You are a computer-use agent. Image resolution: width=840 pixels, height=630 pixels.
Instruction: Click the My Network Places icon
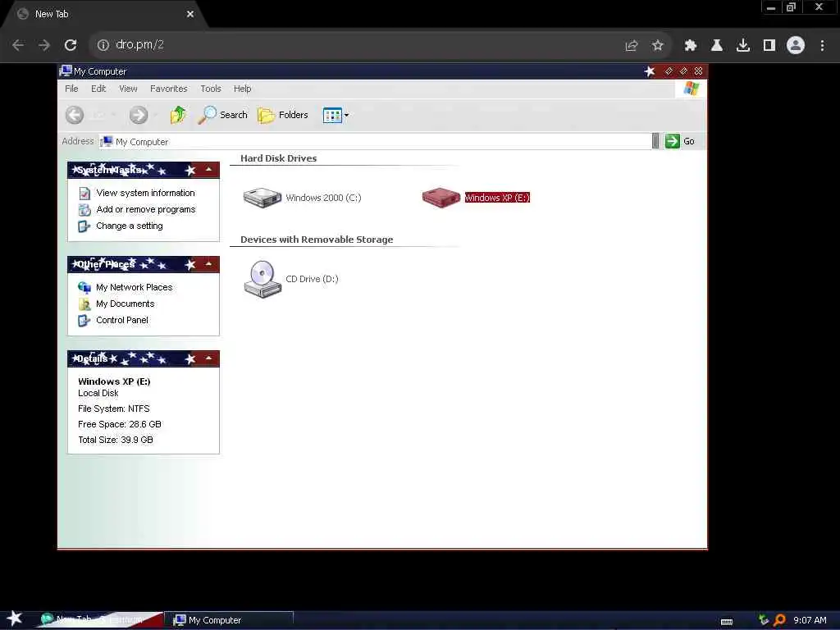(x=84, y=288)
